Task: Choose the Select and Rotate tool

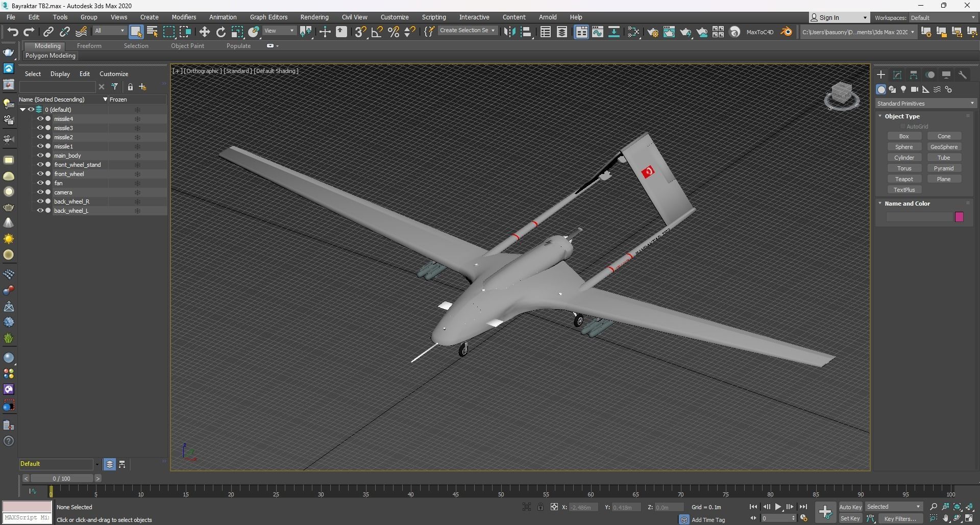Action: 221,32
